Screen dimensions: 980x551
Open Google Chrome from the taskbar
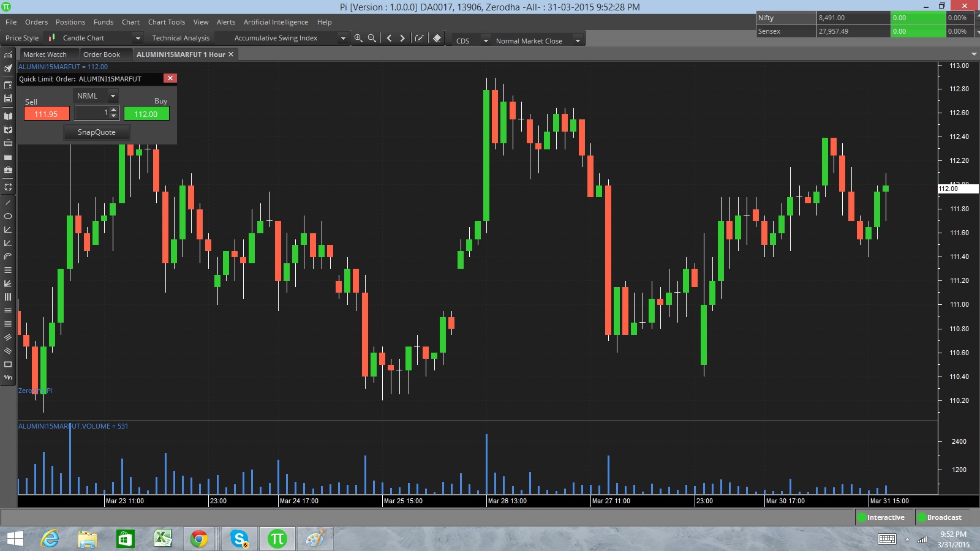point(199,539)
